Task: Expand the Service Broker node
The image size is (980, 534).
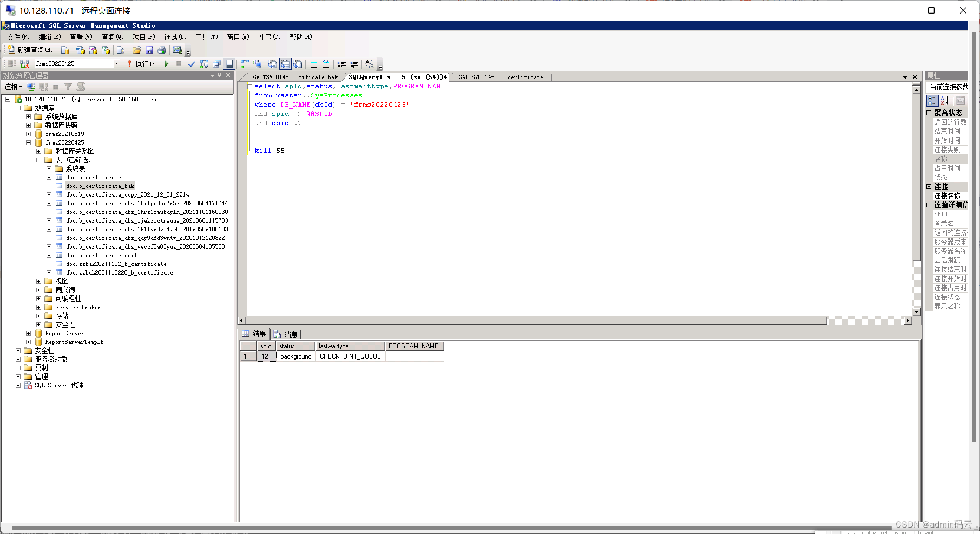Action: click(38, 307)
